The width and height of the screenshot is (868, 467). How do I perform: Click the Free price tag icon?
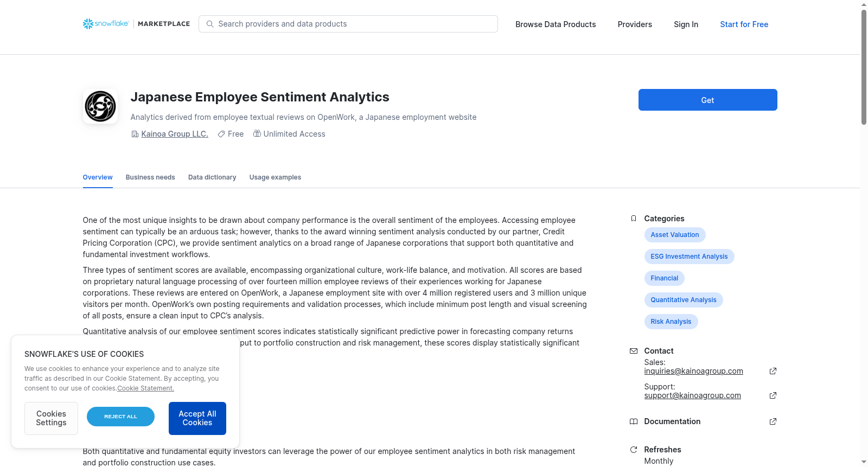[x=221, y=134]
